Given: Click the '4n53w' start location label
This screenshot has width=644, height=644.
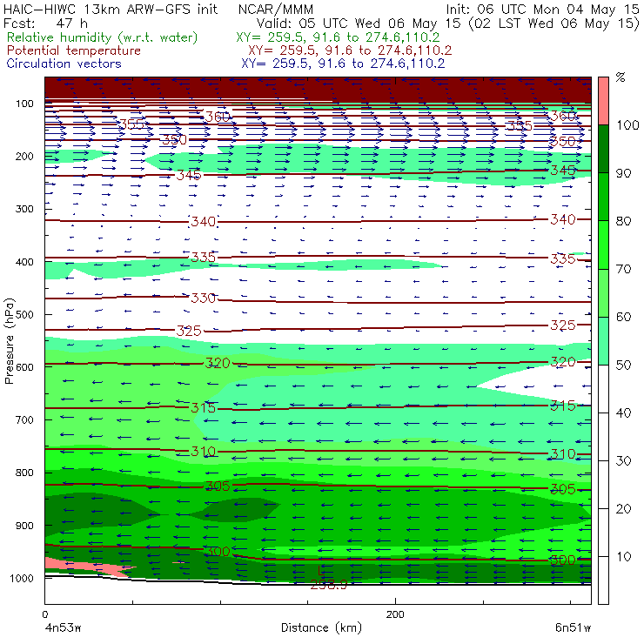Looking at the screenshot, I should [63, 628].
